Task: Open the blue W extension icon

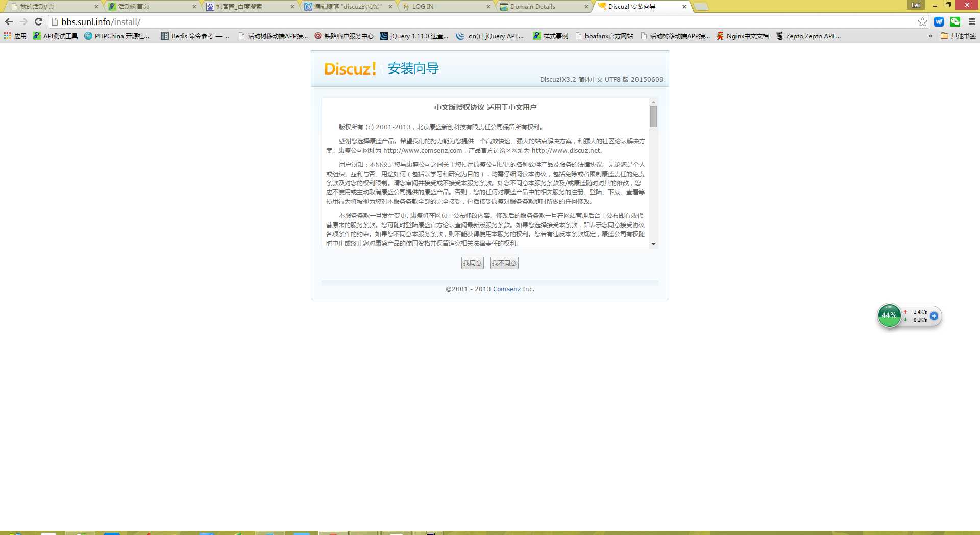Action: pos(939,21)
